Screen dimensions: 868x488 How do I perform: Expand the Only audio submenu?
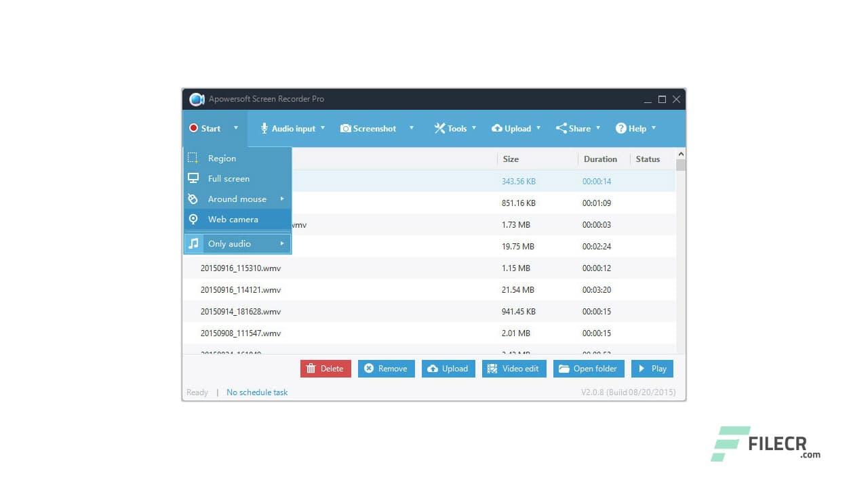(x=282, y=243)
